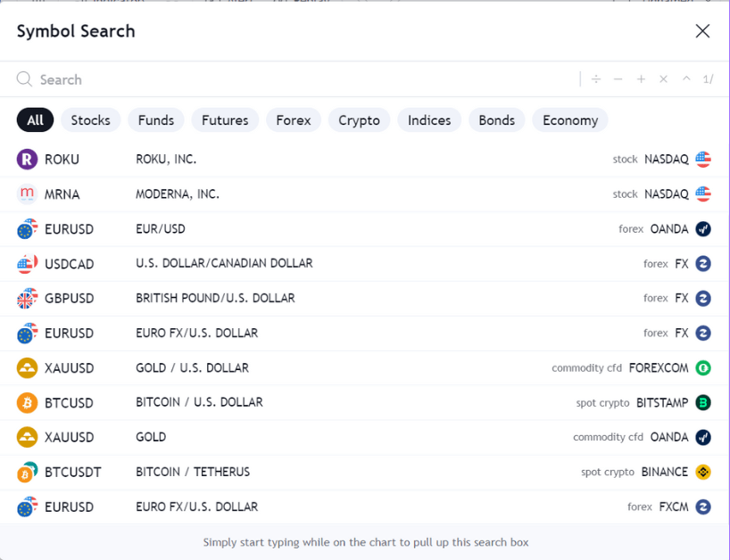Choose the GOLD OANDA result
The image size is (730, 560).
pyautogui.click(x=365, y=437)
